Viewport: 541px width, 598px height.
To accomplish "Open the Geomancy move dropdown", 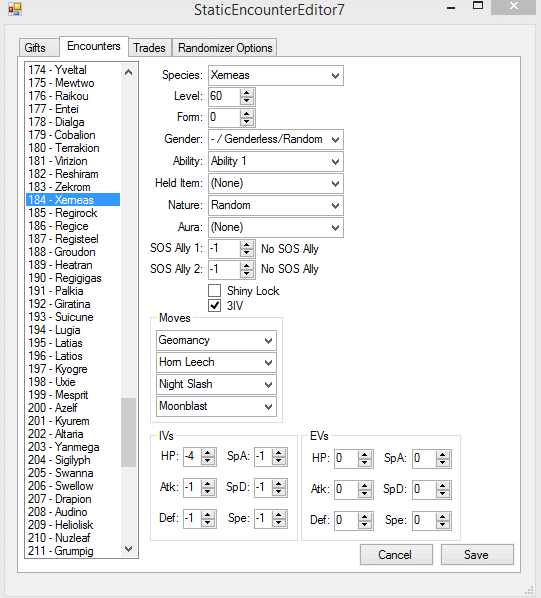I will click(x=216, y=340).
